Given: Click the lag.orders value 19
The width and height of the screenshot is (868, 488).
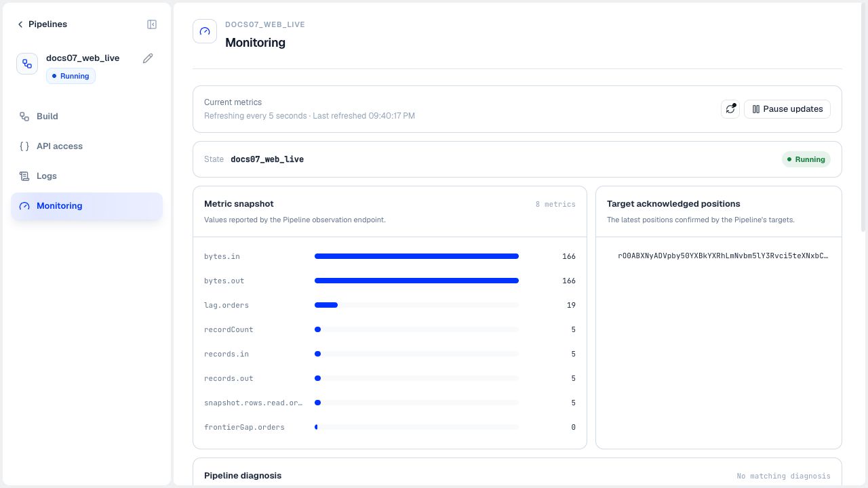Looking at the screenshot, I should tap(571, 305).
